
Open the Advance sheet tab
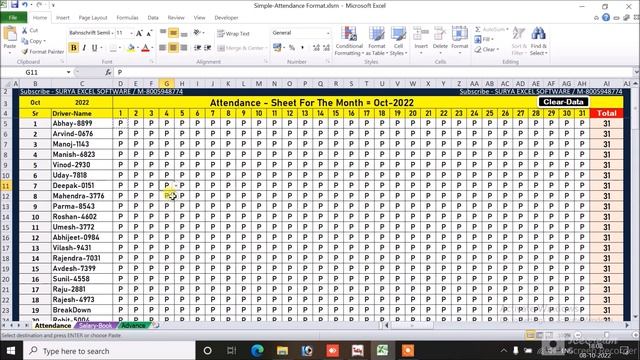(133, 325)
